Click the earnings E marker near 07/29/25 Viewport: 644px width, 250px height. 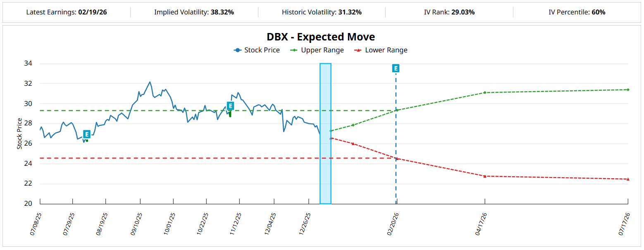click(86, 134)
